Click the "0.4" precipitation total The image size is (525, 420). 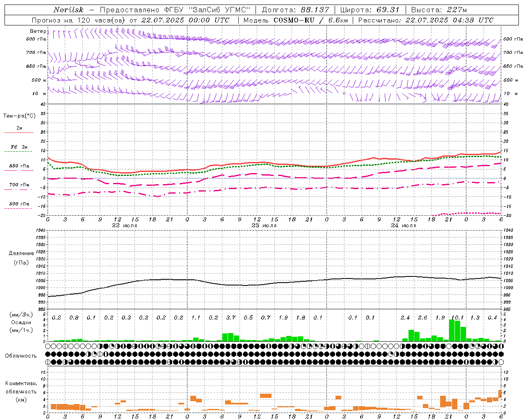click(492, 317)
